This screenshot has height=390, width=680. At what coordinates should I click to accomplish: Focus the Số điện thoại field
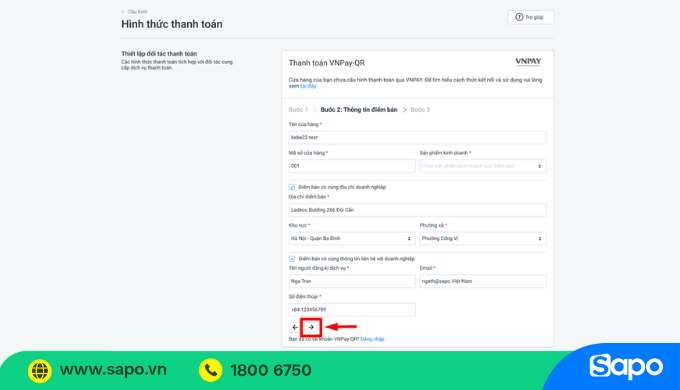(352, 310)
